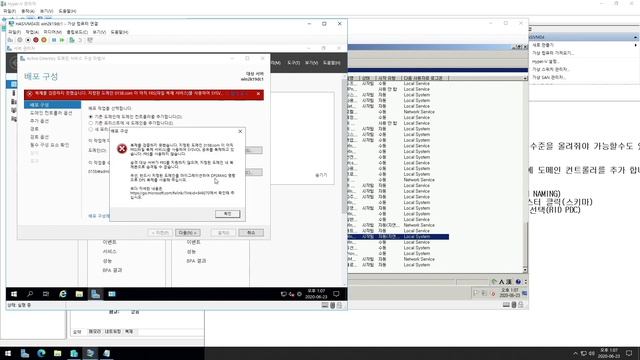Select Server Manager icon on guest taskbar

point(96,294)
